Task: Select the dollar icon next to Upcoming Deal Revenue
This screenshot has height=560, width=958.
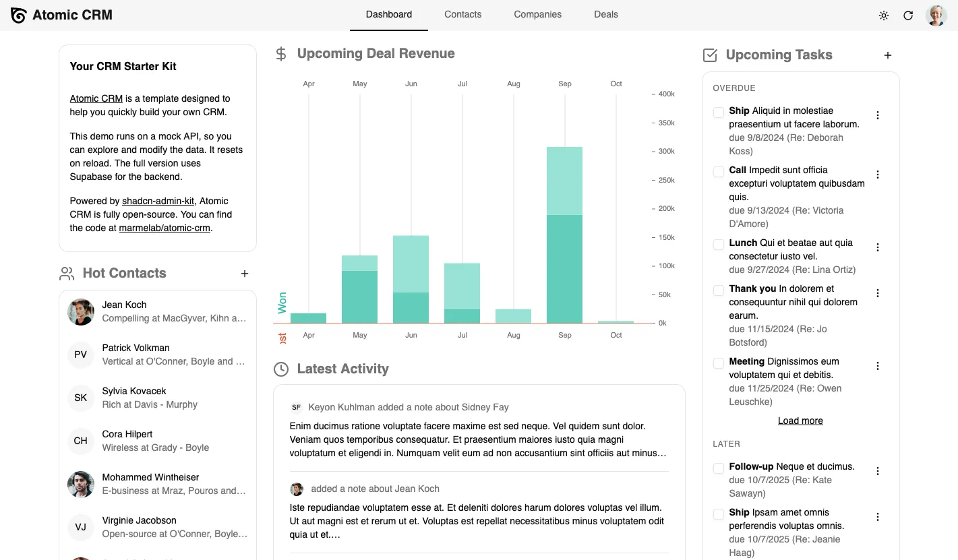Action: click(x=280, y=53)
